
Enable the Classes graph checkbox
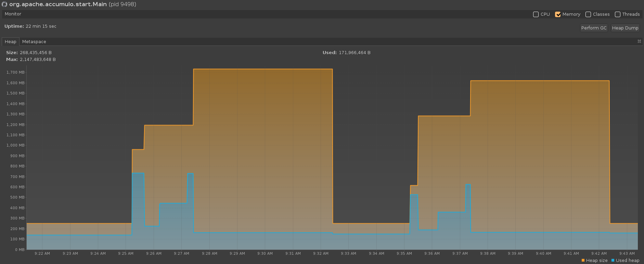(x=588, y=14)
